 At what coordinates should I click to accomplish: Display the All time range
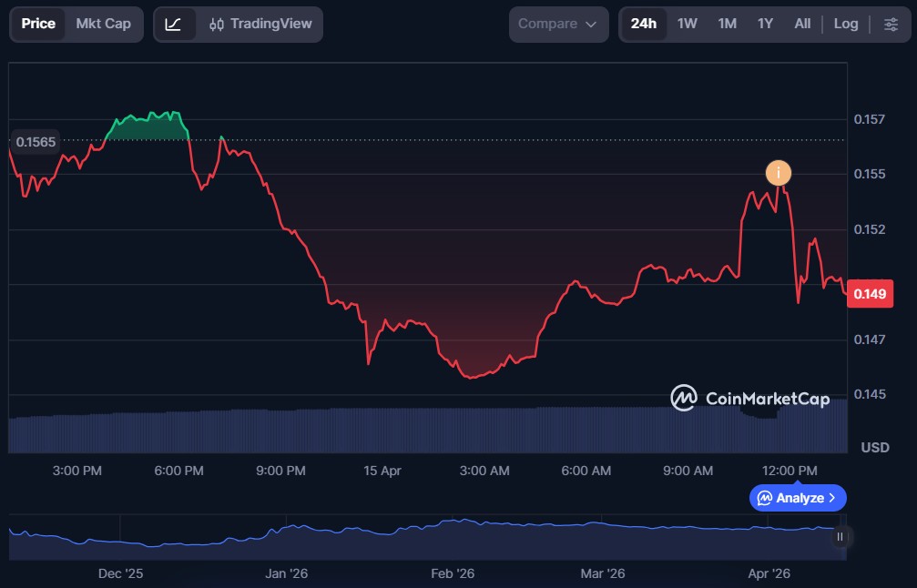click(x=801, y=25)
